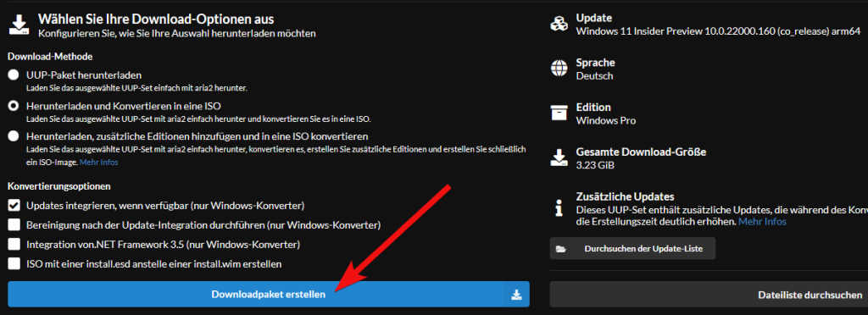868x315 pixels.
Task: Click download icon beside Gesamte Download-Größe
Action: point(559,157)
